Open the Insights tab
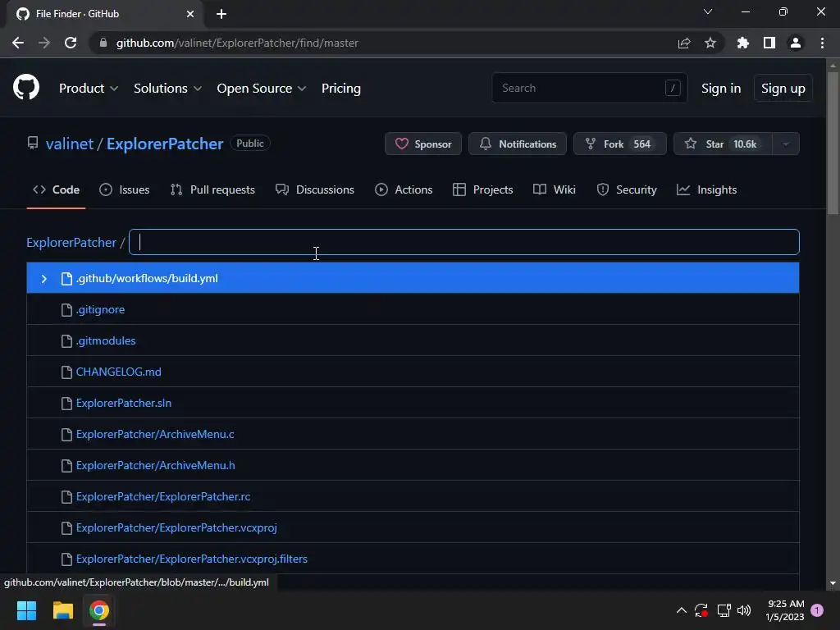840x630 pixels. coord(706,189)
